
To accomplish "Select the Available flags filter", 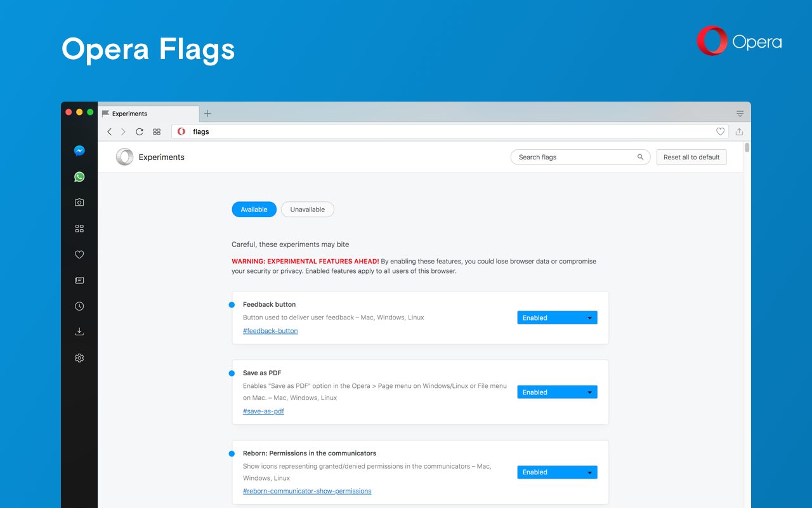I will (x=254, y=209).
